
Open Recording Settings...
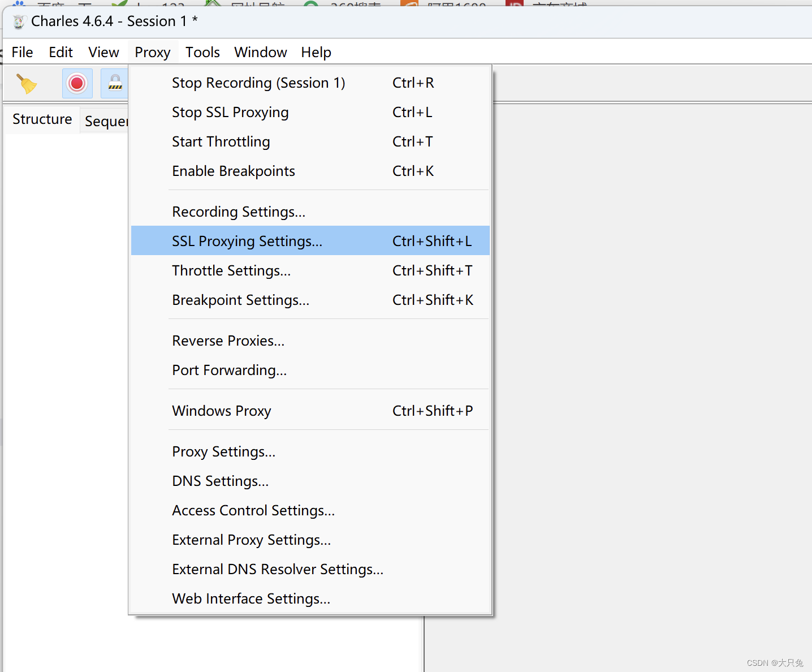tap(310, 212)
